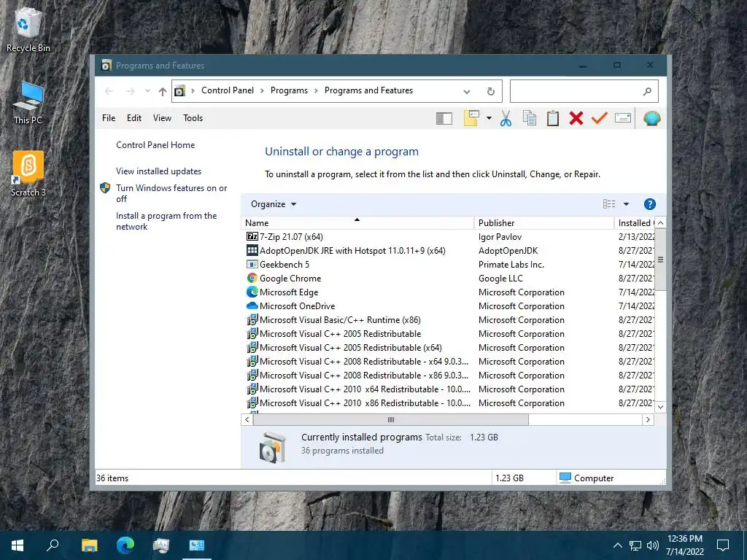Select Visual C++ 2010 x64 Redistributable row
This screenshot has width=747, height=560.
[x=357, y=389]
